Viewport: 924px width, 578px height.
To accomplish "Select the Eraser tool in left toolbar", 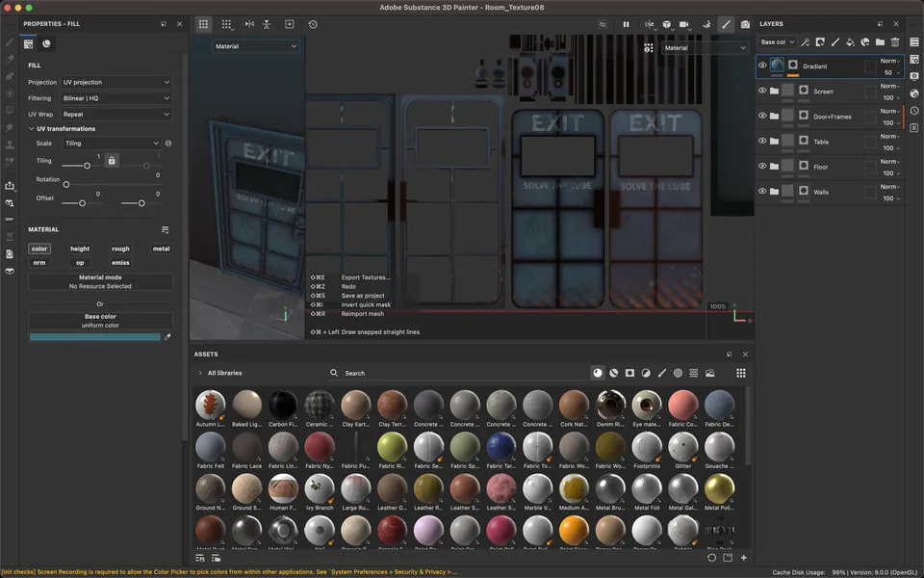I will coord(10,59).
